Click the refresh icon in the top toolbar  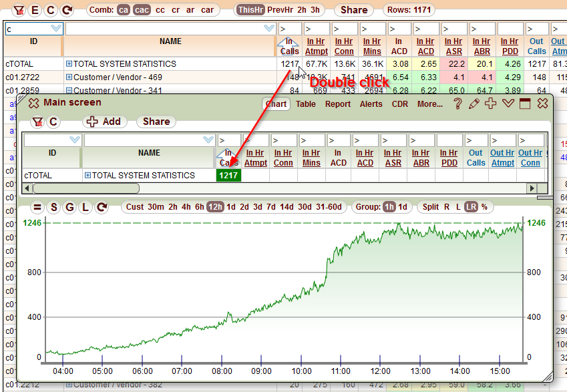(67, 10)
